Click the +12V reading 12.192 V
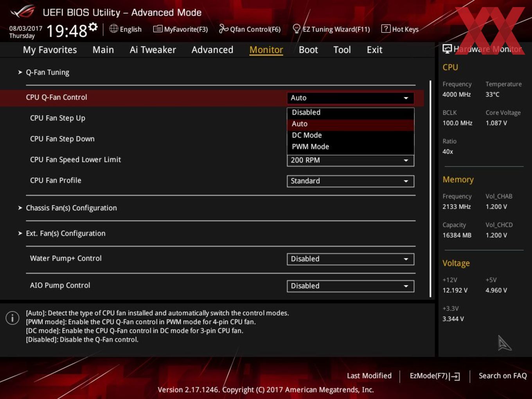 pyautogui.click(x=455, y=290)
